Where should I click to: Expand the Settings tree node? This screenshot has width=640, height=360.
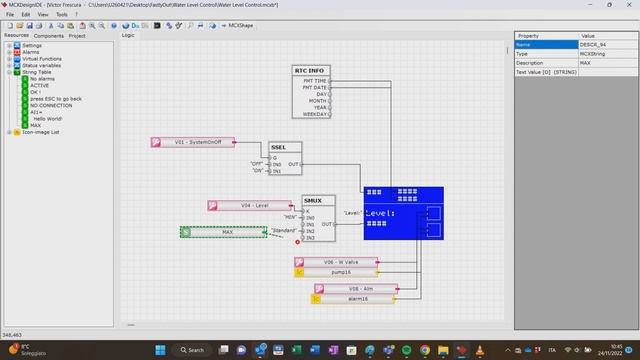click(x=9, y=46)
